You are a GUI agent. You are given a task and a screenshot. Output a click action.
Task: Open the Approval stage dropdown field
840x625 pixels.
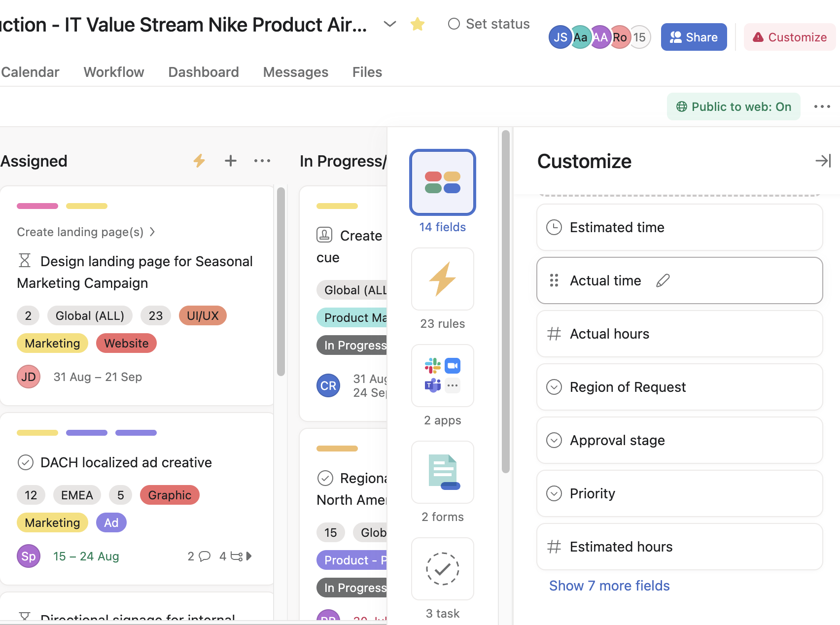click(x=679, y=440)
